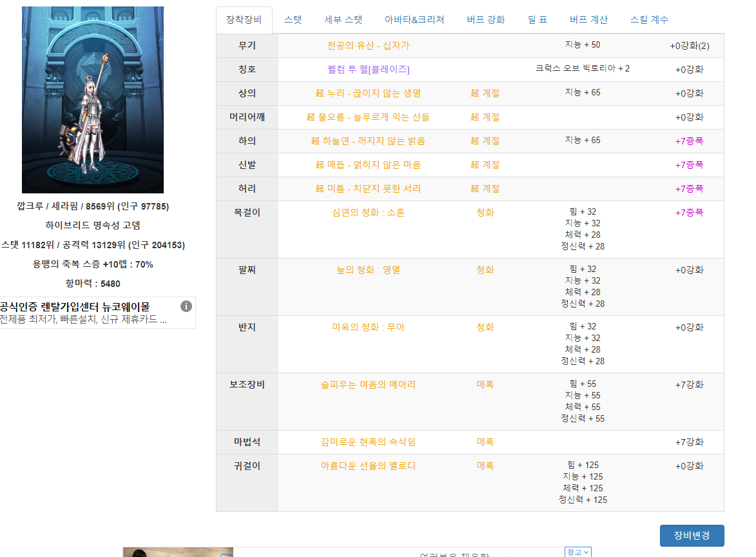
Task: Open the 딜 표 tab
Action: 537,20
